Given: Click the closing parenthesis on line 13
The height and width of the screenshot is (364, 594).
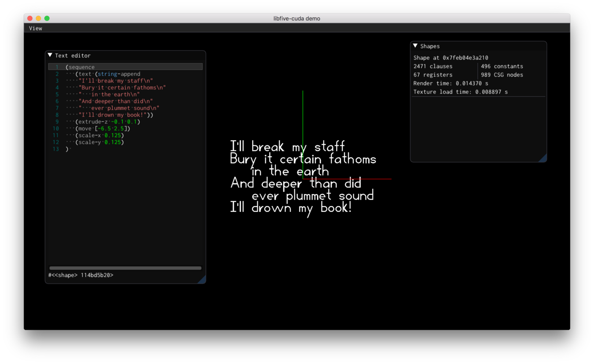Looking at the screenshot, I should point(67,149).
